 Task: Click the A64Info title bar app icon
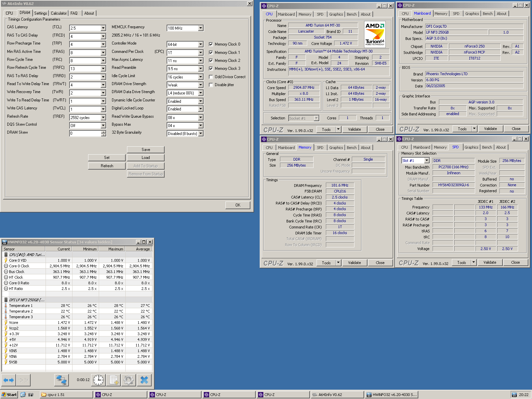click(4, 4)
